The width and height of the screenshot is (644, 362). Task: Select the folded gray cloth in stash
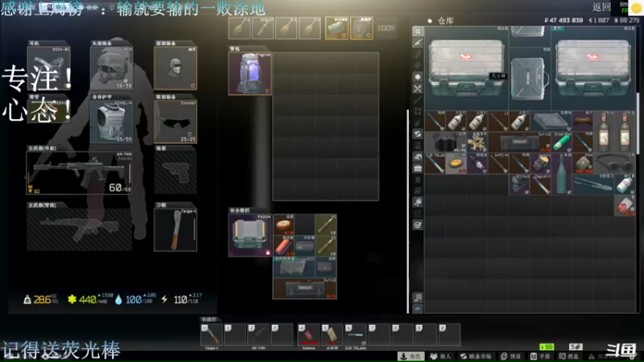point(551,121)
